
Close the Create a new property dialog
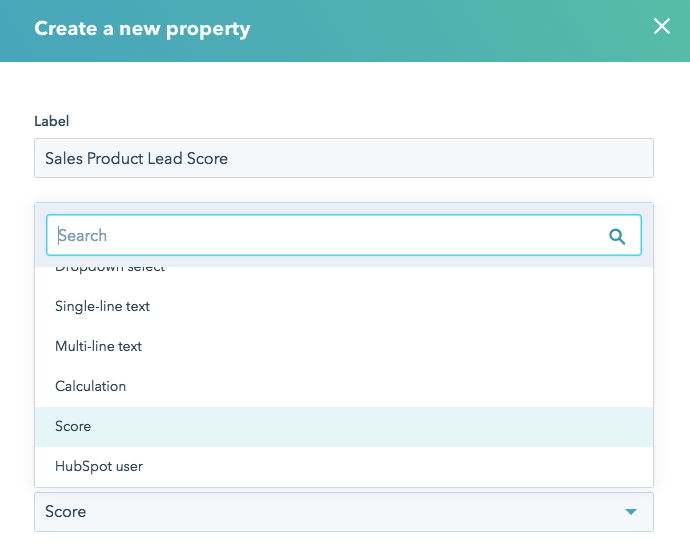(661, 26)
